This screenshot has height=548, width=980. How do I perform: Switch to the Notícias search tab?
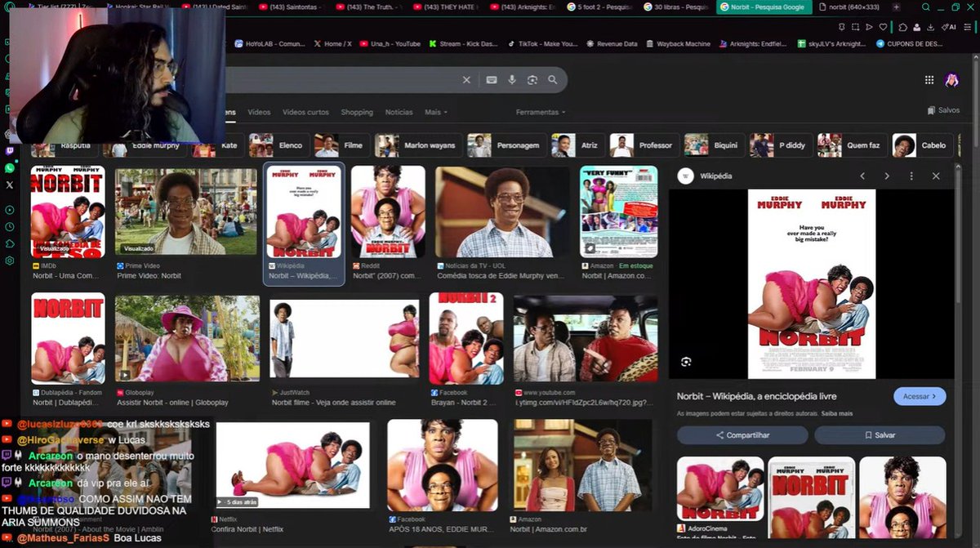point(399,112)
